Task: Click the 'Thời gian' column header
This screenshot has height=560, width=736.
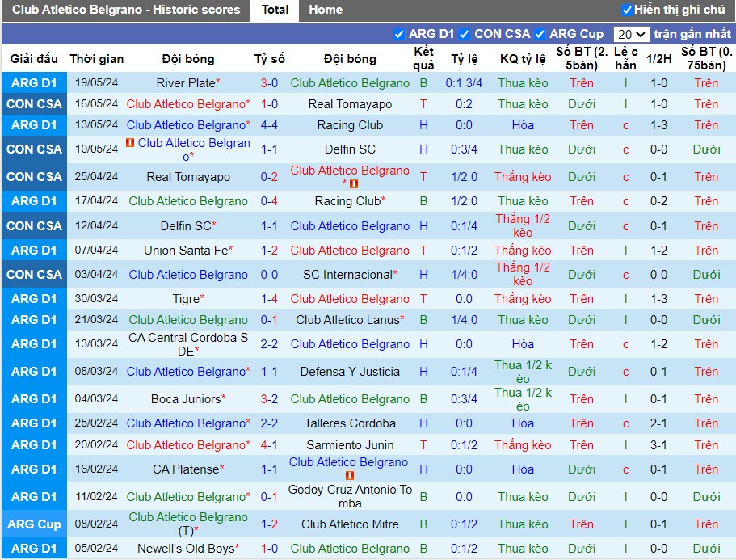Action: 97,59
